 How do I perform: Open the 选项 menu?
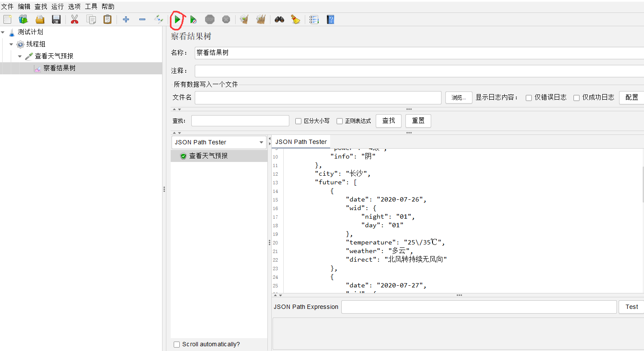[74, 6]
